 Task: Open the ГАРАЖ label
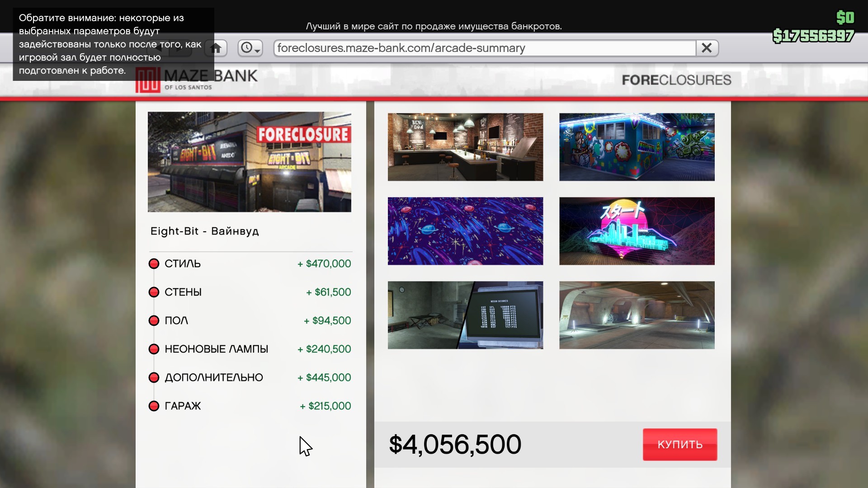coord(183,406)
